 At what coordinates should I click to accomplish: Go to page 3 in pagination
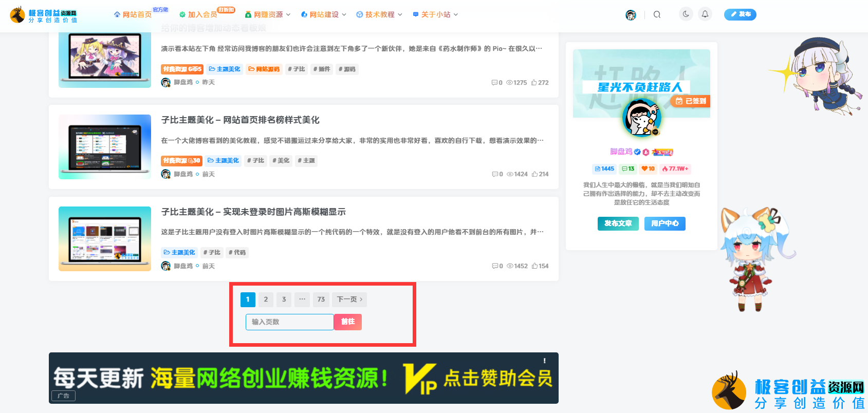284,299
